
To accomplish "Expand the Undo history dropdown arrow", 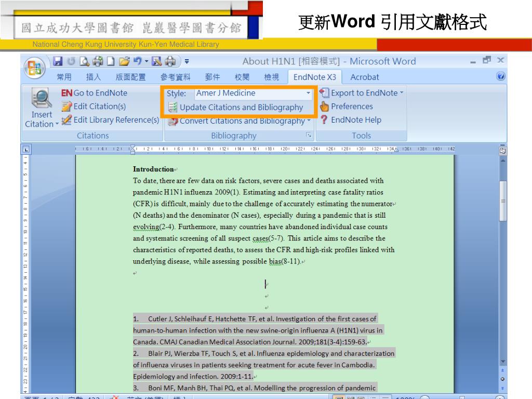I will [147, 61].
